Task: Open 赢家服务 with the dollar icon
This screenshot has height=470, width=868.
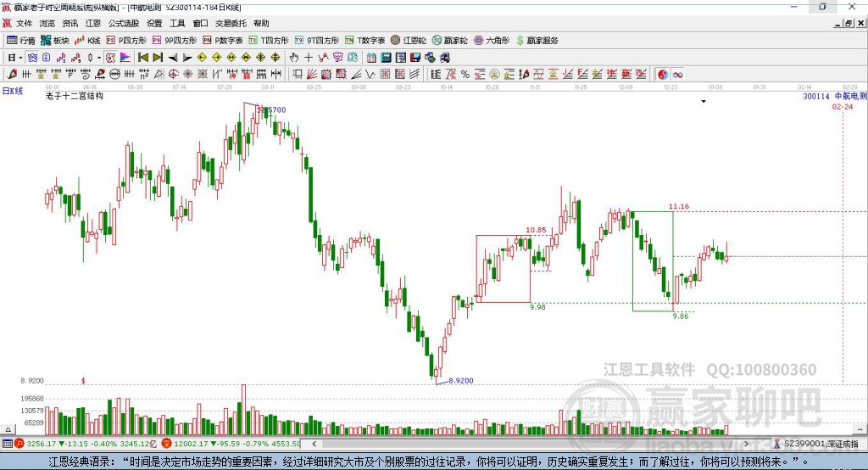Action: coord(537,41)
